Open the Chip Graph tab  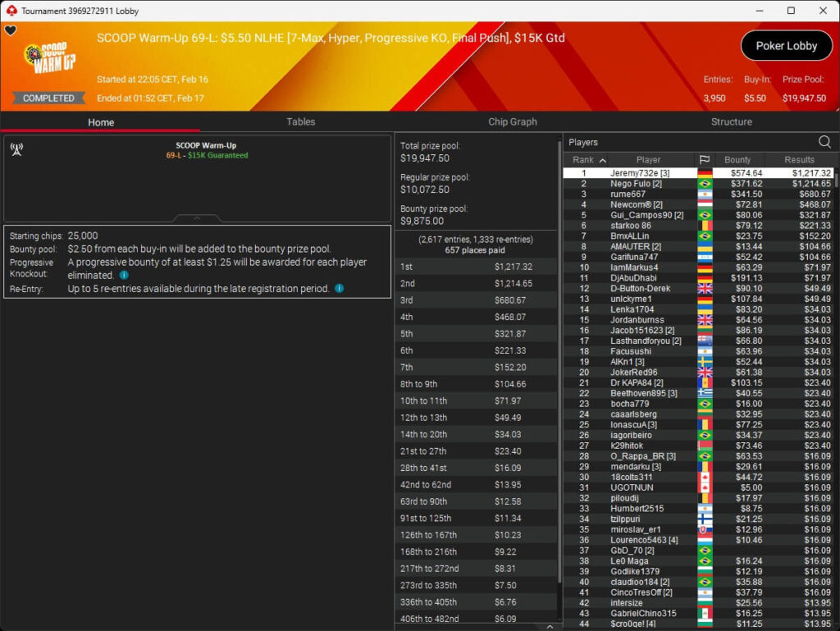pos(512,121)
